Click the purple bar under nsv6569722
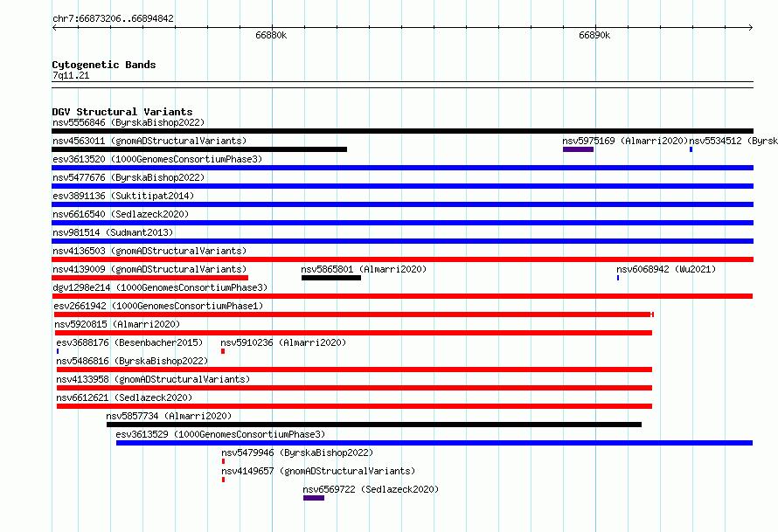The image size is (778, 532). 314,498
